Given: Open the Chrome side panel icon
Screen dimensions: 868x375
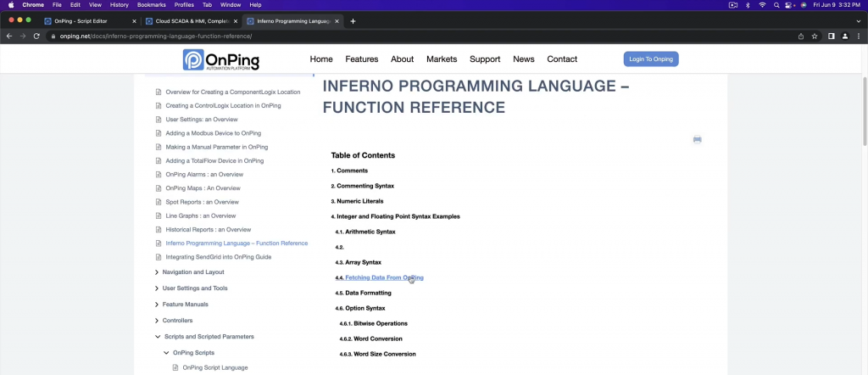Looking at the screenshot, I should tap(831, 36).
